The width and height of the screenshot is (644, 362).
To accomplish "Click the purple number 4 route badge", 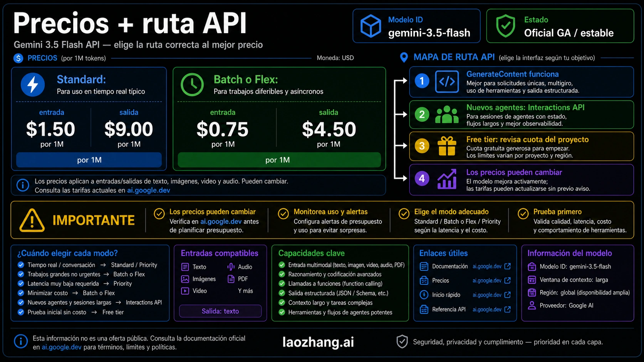I will point(422,178).
